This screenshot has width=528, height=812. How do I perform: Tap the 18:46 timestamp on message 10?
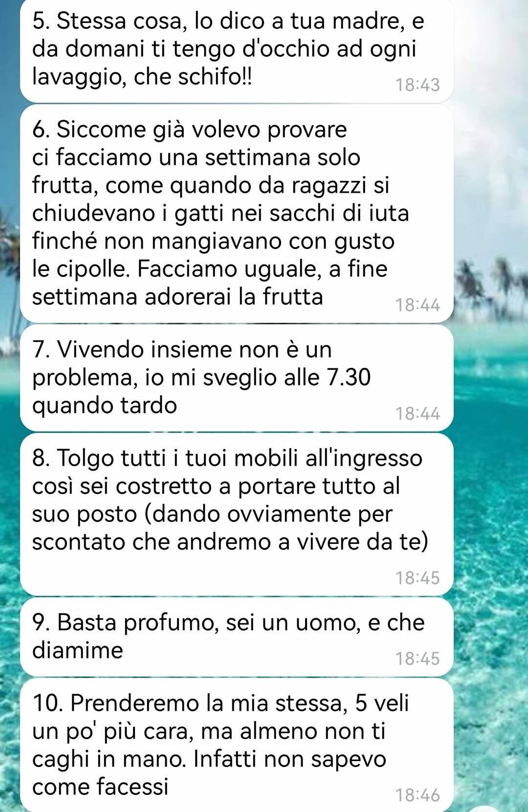tap(418, 795)
